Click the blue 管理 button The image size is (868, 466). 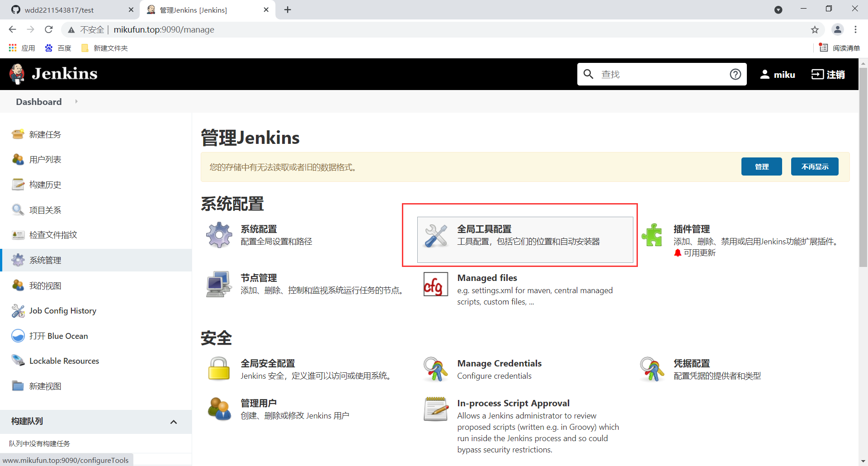pos(761,166)
